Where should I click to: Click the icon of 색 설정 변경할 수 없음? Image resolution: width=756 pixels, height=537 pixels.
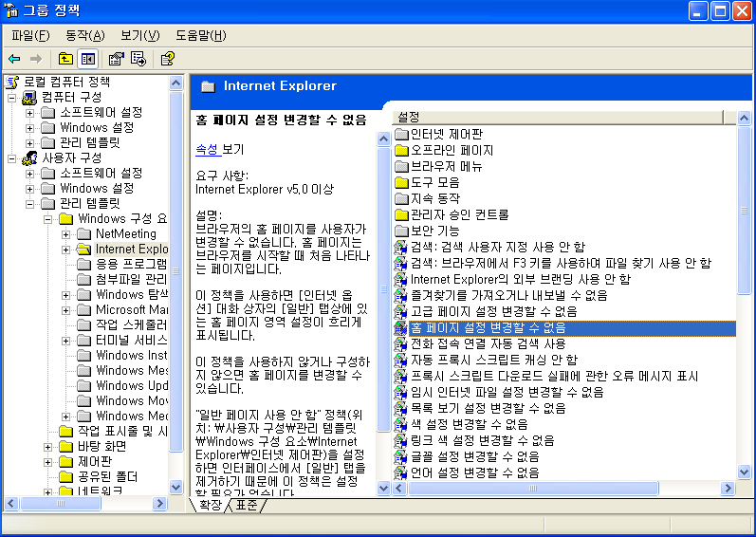(400, 424)
